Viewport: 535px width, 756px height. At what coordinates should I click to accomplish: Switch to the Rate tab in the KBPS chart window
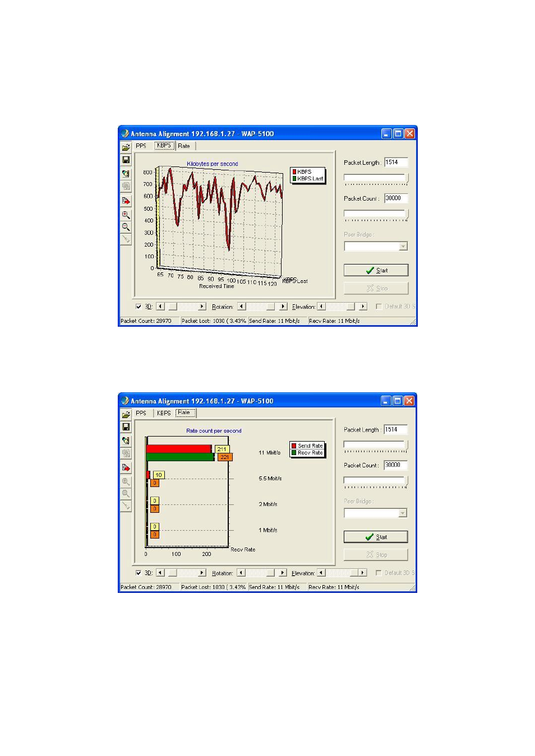point(185,146)
